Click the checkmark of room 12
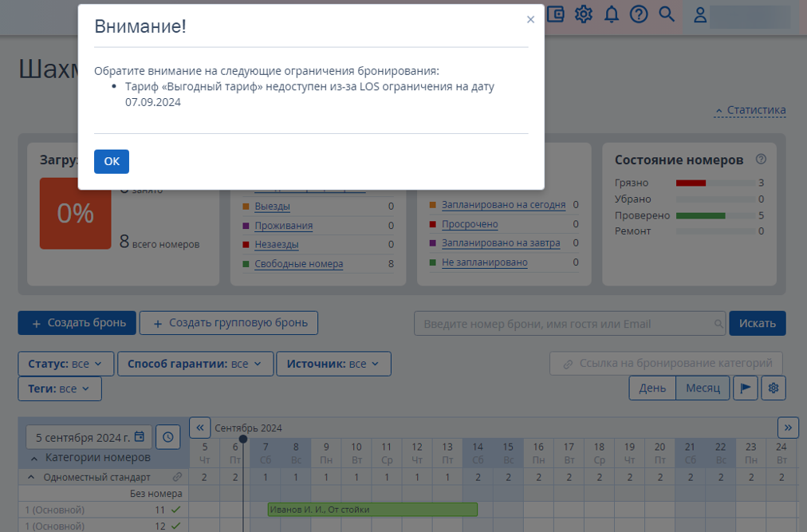This screenshot has height=532, width=807. click(x=176, y=526)
